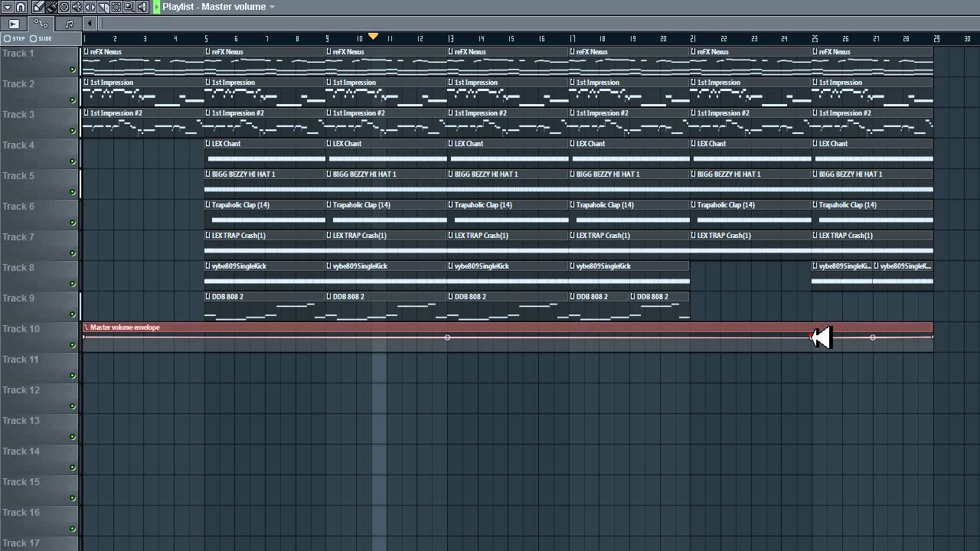The image size is (980, 551).
Task: Mute Track 5 with its green light
Action: tap(73, 192)
